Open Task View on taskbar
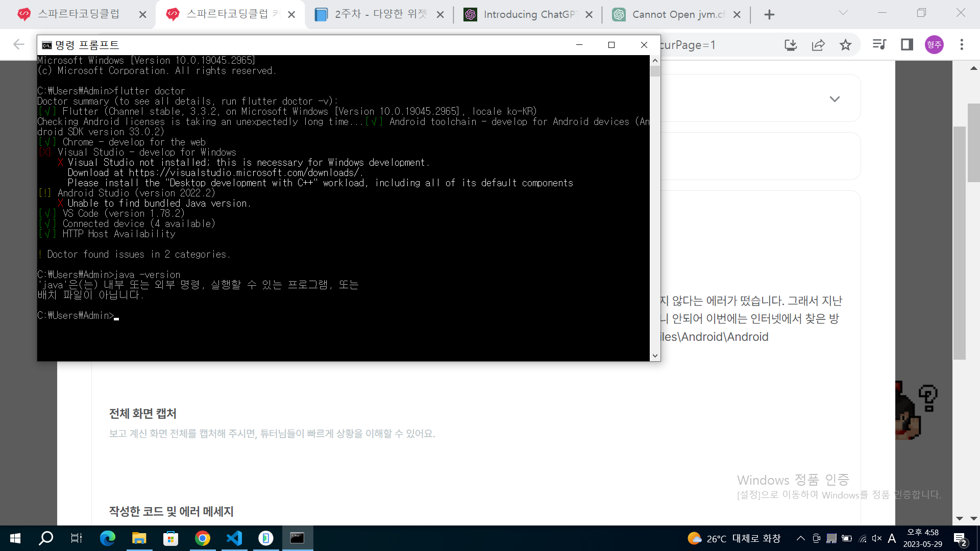Image resolution: width=980 pixels, height=551 pixels. [77, 538]
